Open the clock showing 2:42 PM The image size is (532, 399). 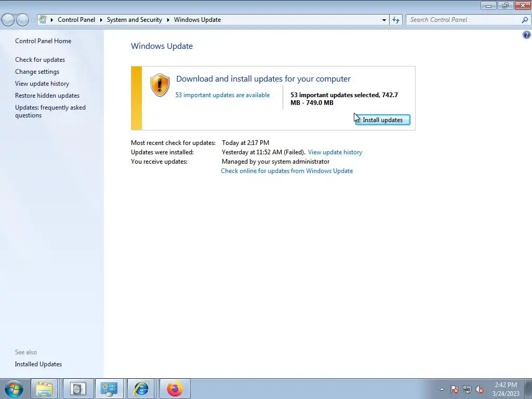(506, 389)
